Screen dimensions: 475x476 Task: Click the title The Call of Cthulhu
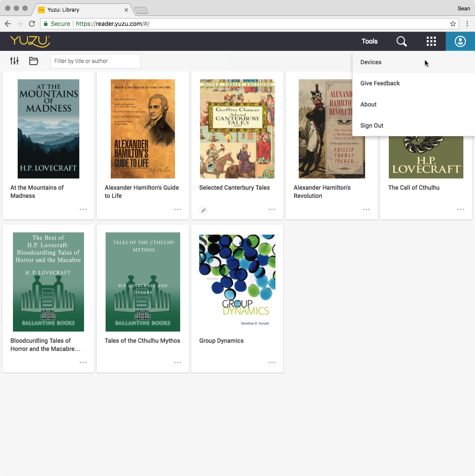tap(414, 188)
